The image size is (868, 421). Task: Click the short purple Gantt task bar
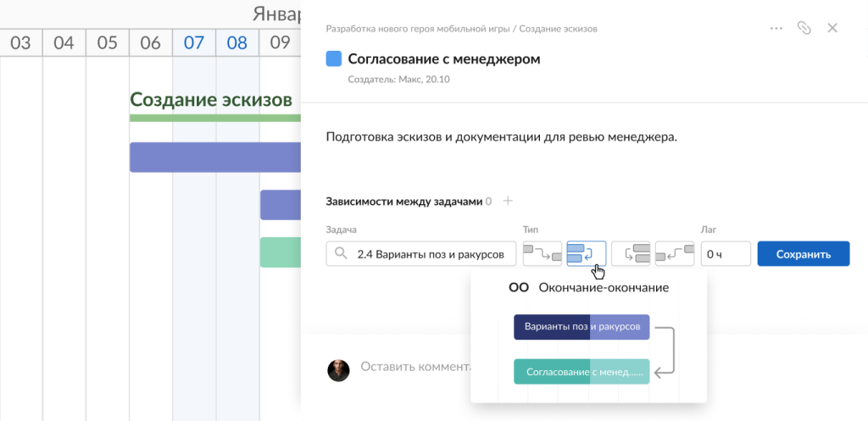click(x=281, y=205)
